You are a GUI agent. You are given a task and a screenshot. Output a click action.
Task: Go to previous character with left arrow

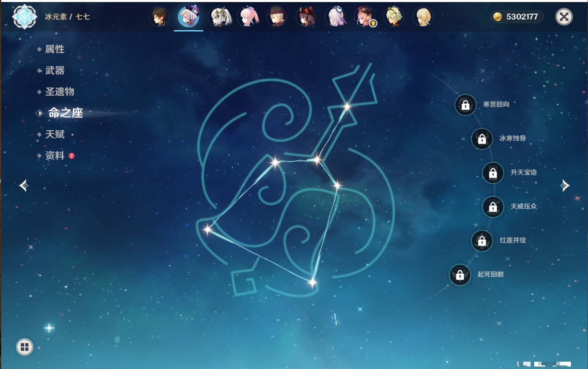click(24, 186)
